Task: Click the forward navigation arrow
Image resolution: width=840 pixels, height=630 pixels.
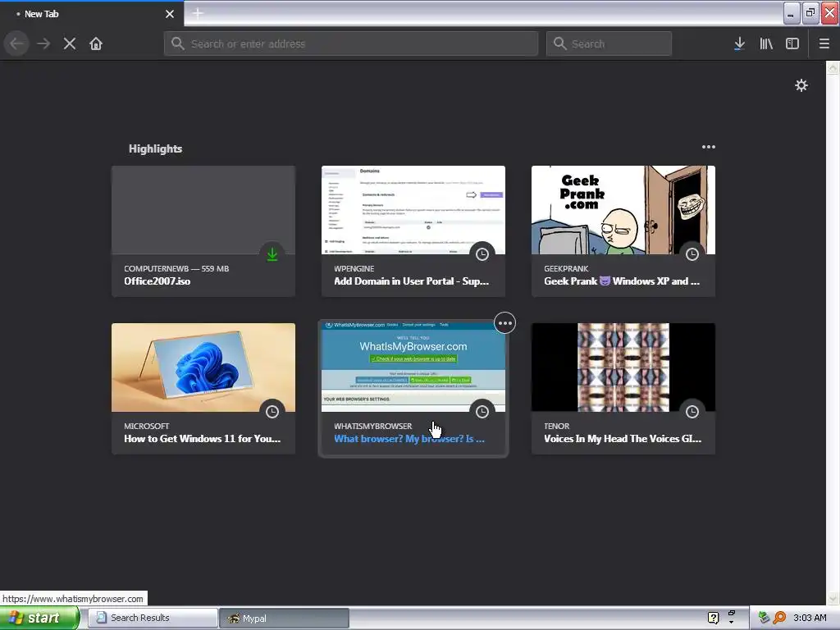Action: coord(43,44)
